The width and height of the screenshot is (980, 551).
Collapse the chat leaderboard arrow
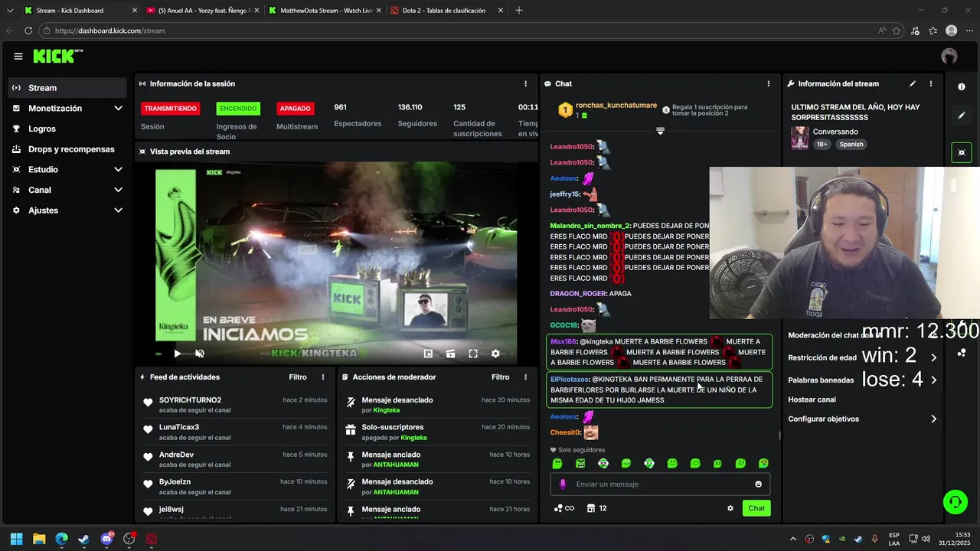click(x=660, y=131)
